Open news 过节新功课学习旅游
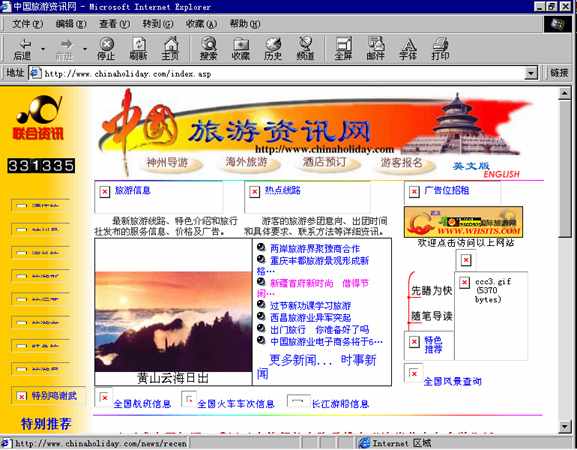 tap(310, 306)
